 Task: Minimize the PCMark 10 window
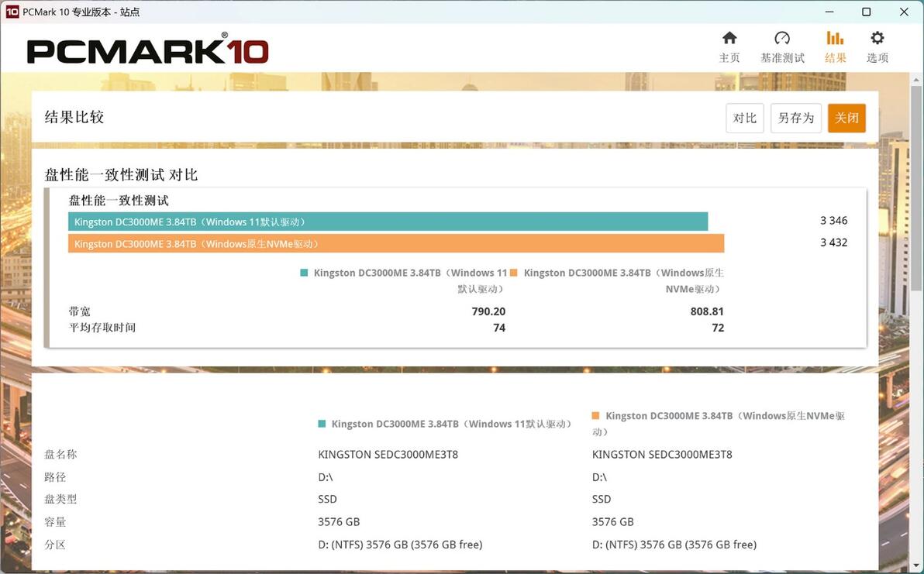point(829,12)
